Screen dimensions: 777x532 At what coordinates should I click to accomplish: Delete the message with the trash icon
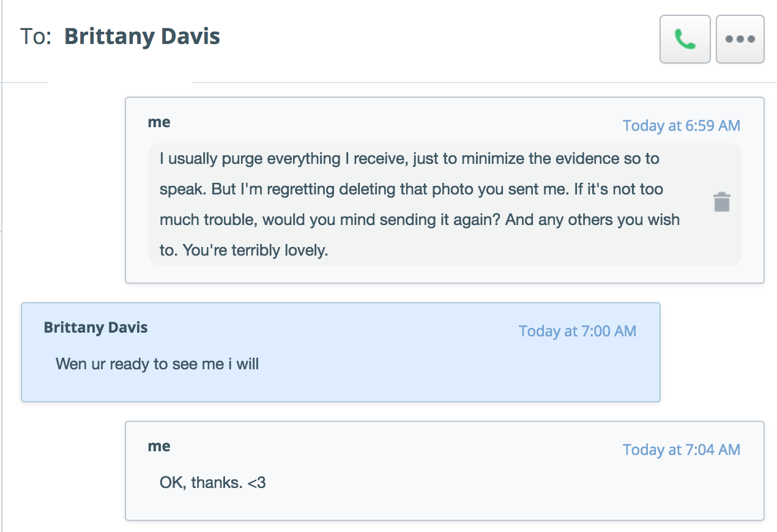[722, 202]
